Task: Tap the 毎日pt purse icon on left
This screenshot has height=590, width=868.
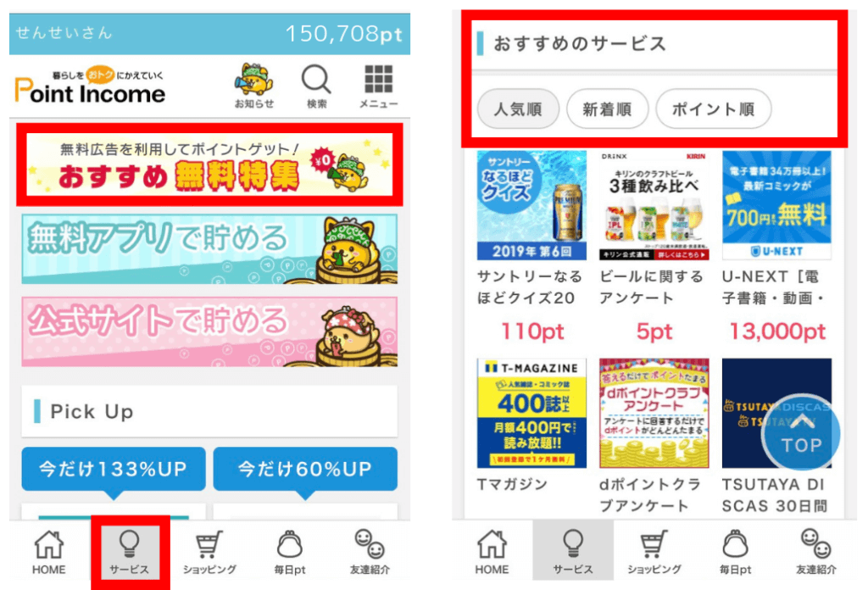Action: (290, 553)
